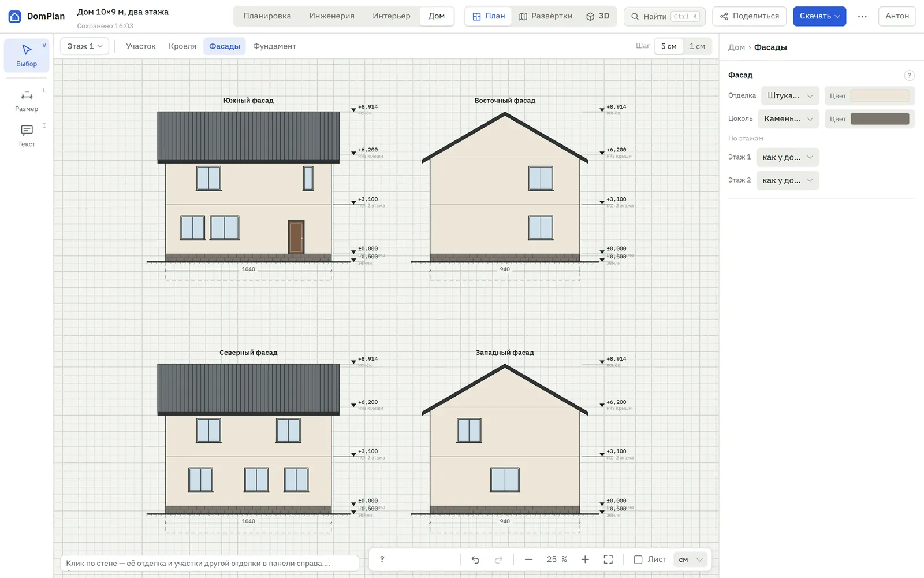Viewport: 924px width, 578px height.
Task: Open the three-dots more menu
Action: (x=862, y=16)
